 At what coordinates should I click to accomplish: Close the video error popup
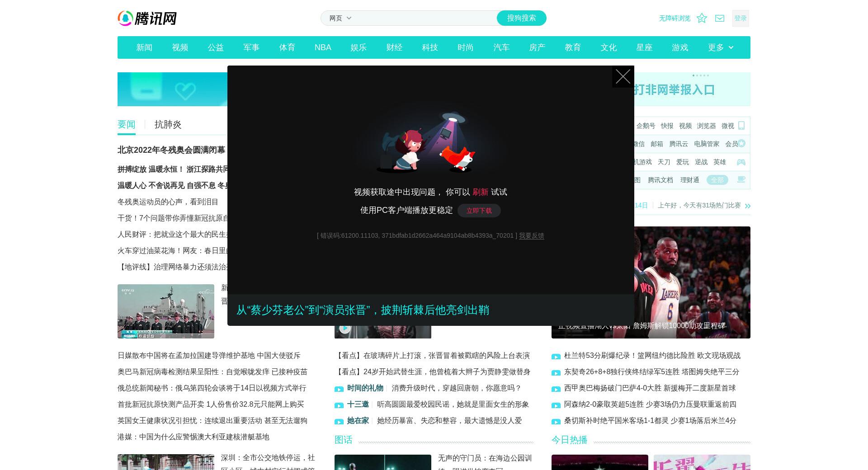[x=623, y=77]
